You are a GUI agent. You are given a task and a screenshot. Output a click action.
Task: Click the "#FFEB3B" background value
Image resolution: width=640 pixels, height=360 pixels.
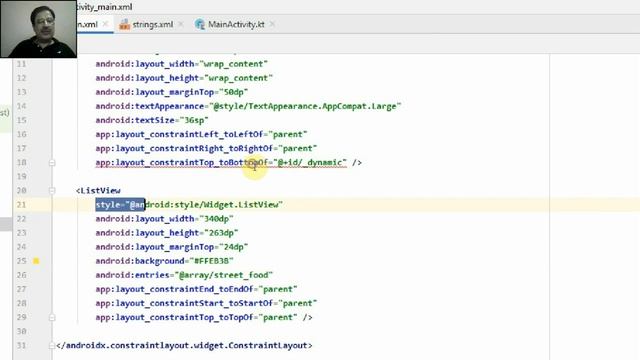(x=211, y=261)
